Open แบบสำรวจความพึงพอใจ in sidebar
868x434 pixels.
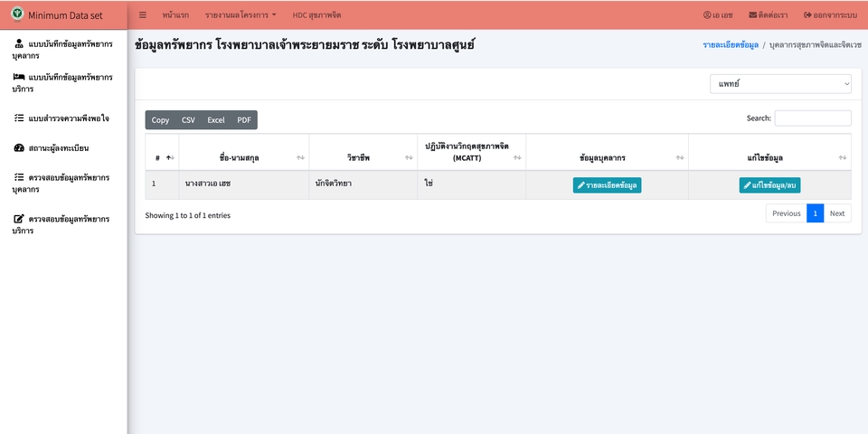tap(61, 118)
